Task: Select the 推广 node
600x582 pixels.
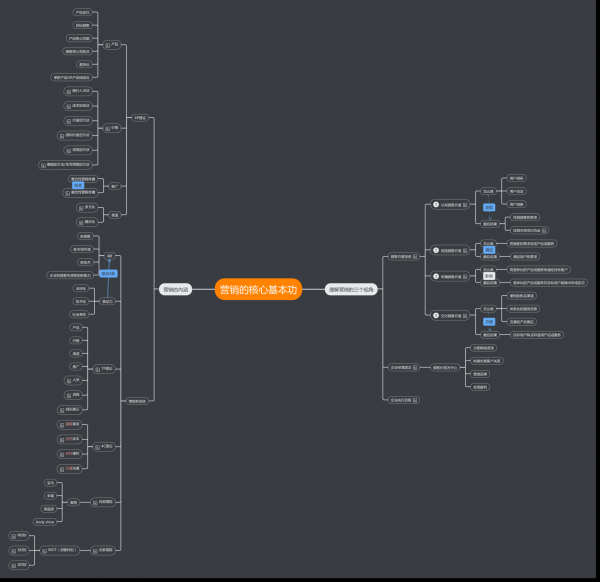Action: (x=115, y=186)
